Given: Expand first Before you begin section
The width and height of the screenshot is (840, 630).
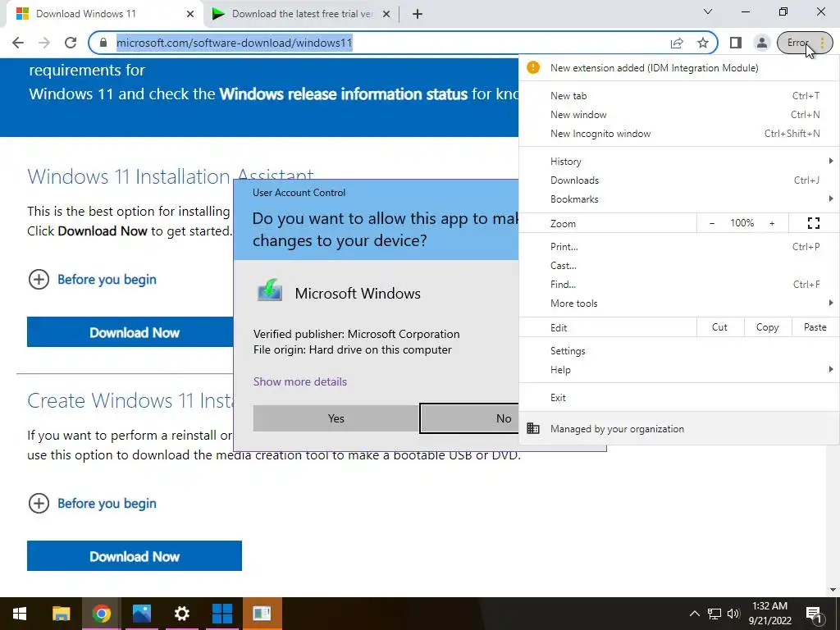Looking at the screenshot, I should [92, 279].
